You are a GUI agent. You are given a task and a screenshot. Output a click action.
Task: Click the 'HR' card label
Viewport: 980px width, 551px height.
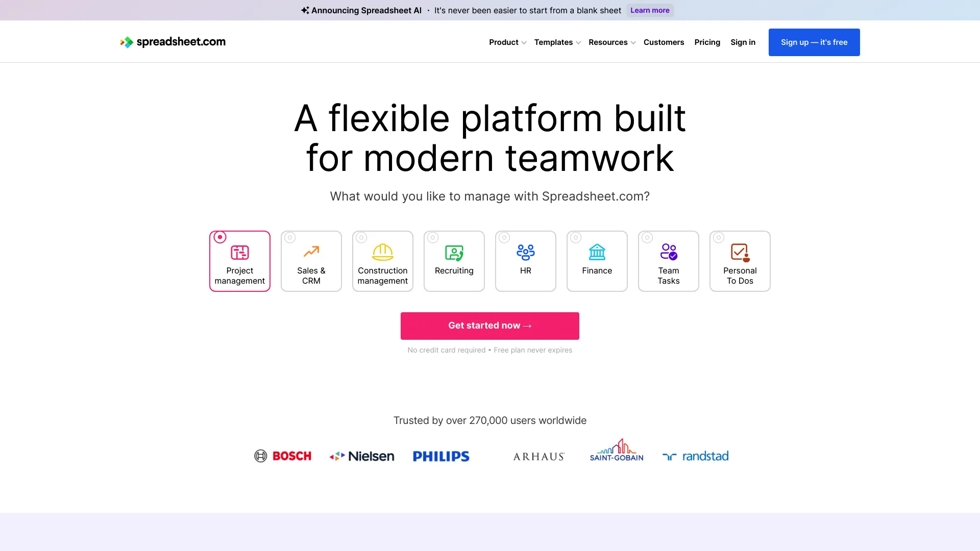(x=526, y=270)
